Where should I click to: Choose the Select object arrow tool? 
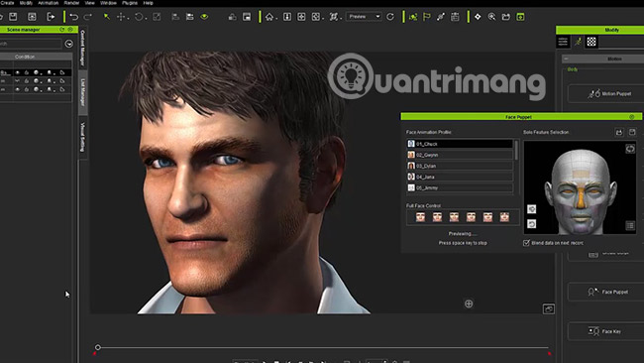106,17
